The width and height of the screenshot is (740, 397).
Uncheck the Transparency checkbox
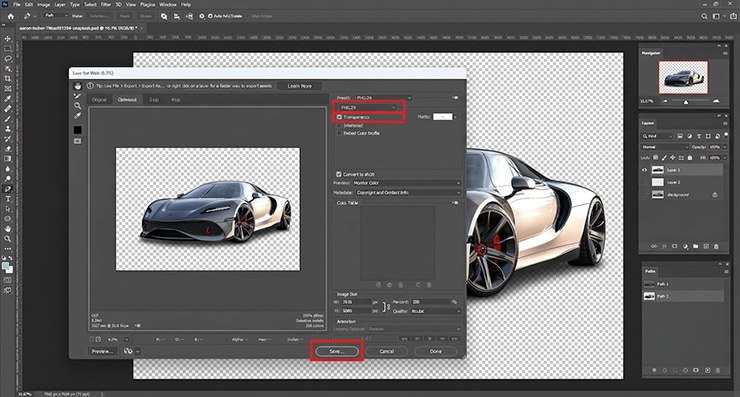[339, 117]
